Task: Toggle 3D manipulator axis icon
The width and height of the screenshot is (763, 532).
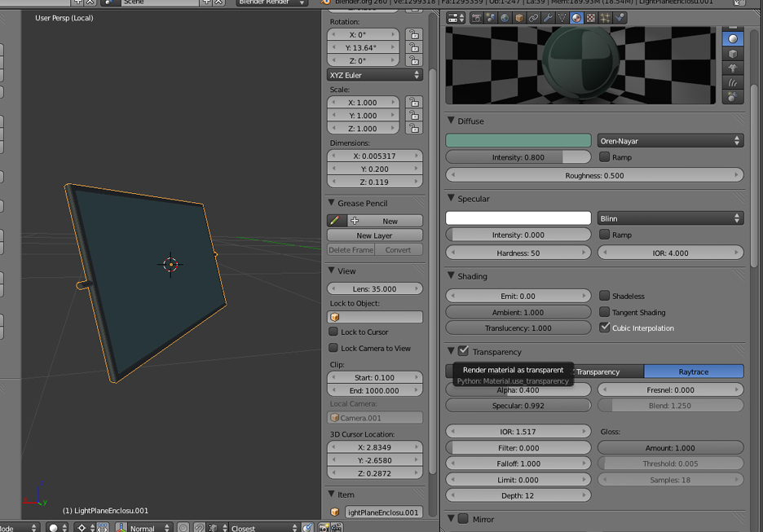Action: (x=121, y=528)
